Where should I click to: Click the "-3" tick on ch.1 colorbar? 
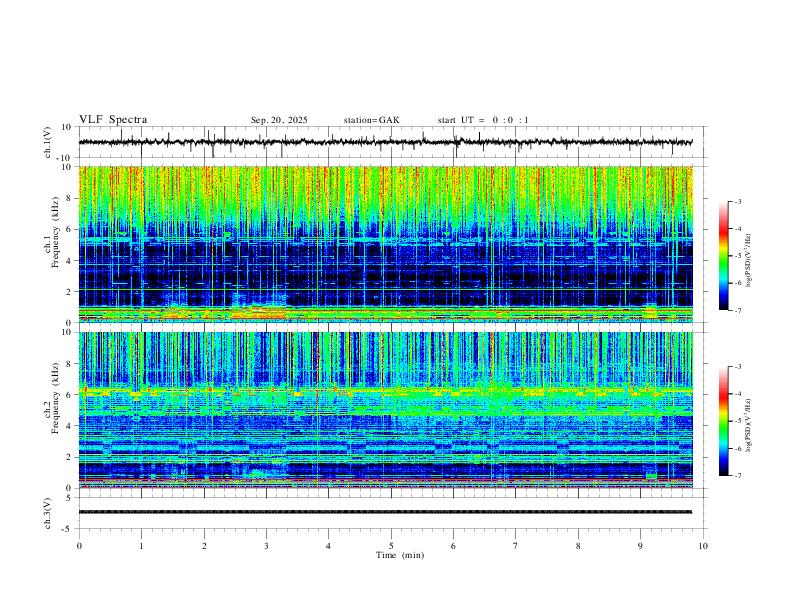click(x=738, y=201)
